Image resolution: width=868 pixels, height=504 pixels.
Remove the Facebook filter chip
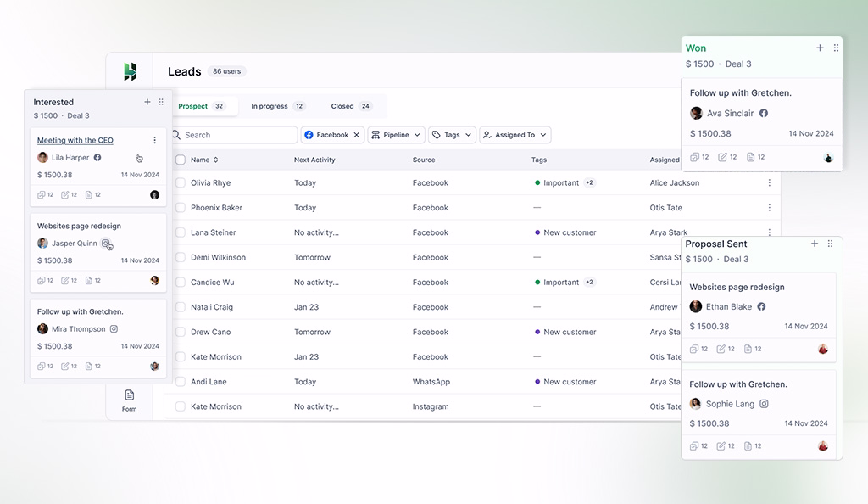[357, 135]
